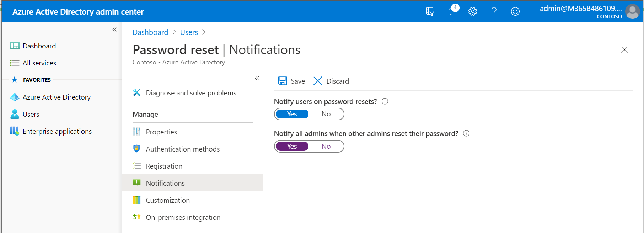
Task: Set notify users on password resets to Yes
Action: tap(292, 114)
